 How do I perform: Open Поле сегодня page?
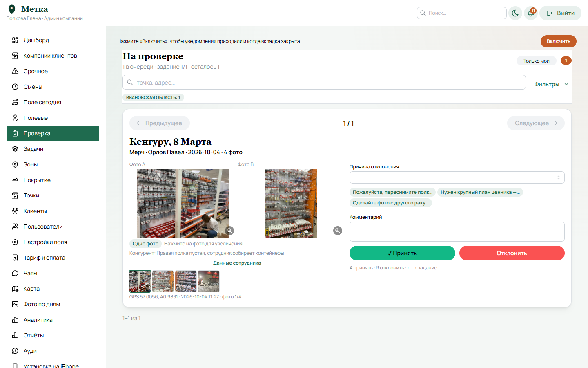pos(53,102)
